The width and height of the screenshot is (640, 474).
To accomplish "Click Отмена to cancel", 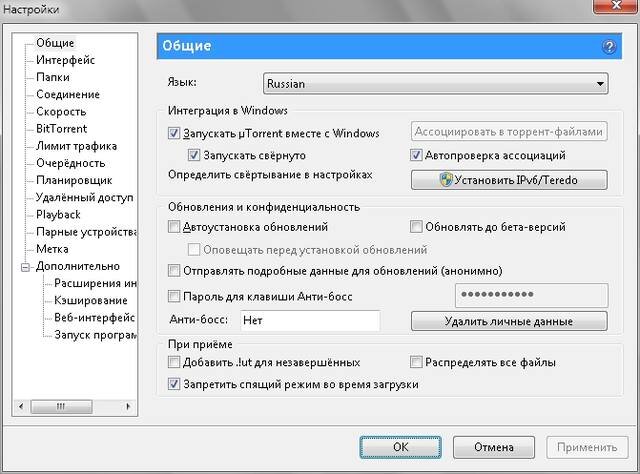I will click(494, 447).
